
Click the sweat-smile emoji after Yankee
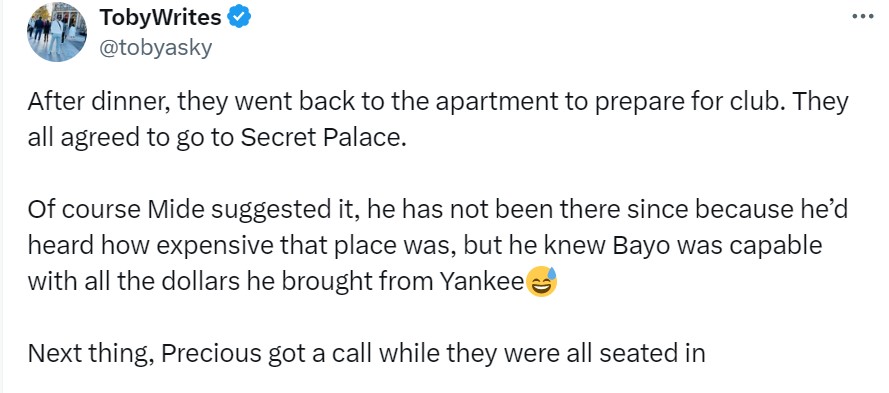[x=541, y=281]
